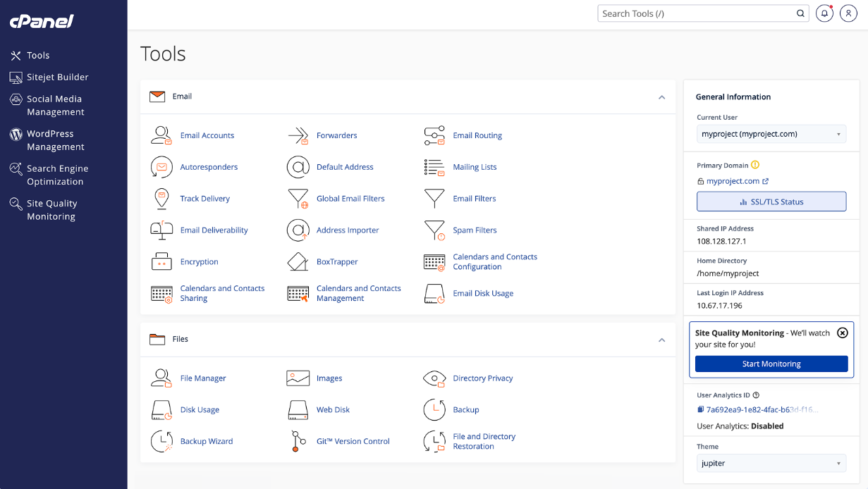Open the Theme dropdown
Screen dimensions: 868x489
[x=771, y=463]
